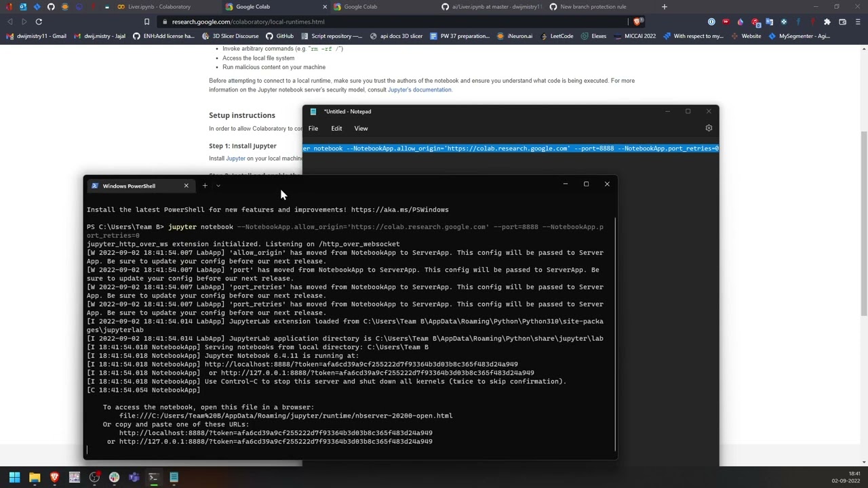868x488 pixels.
Task: Launch Brave browser from the taskbar
Action: [55, 478]
